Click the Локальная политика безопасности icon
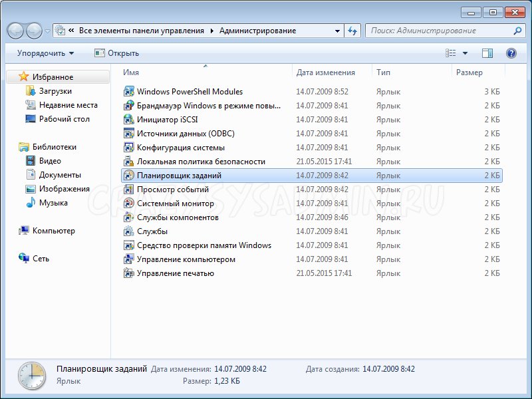The width and height of the screenshot is (532, 399). pyautogui.click(x=129, y=162)
